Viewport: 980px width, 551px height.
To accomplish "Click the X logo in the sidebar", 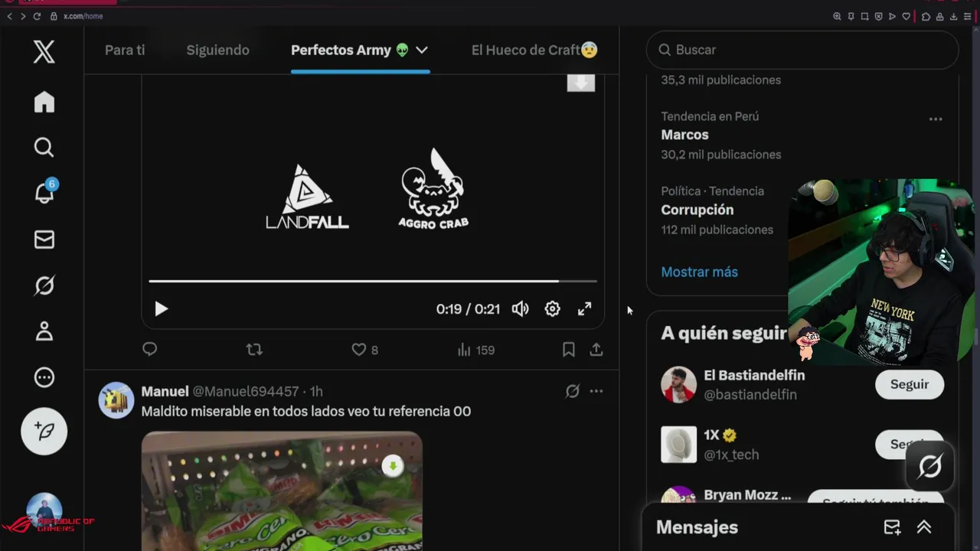I will (44, 52).
